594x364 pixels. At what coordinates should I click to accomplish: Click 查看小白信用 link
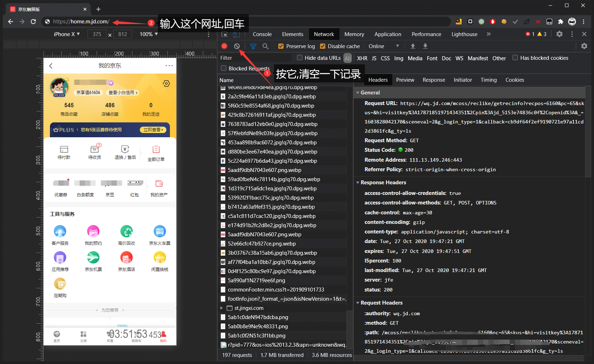pos(123,93)
